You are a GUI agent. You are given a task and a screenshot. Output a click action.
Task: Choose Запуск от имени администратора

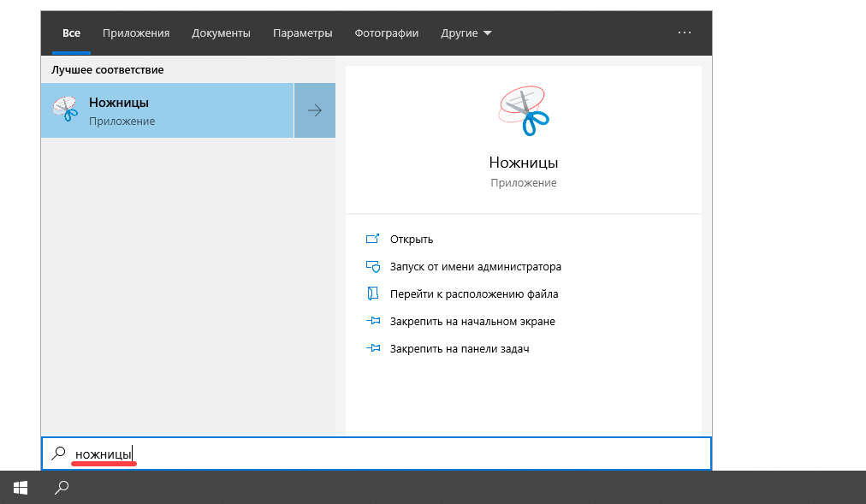pyautogui.click(x=475, y=266)
